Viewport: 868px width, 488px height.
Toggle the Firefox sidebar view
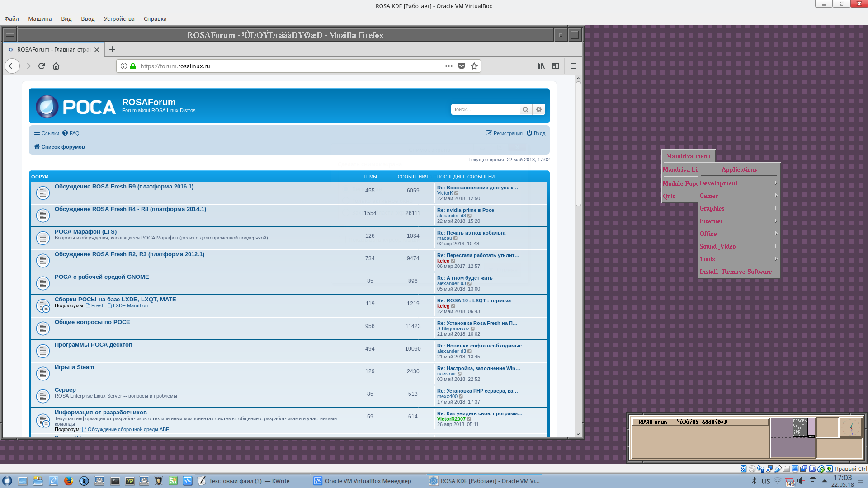pos(556,66)
